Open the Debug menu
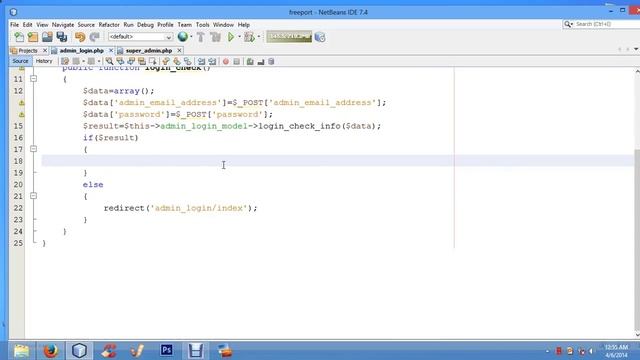 (x=145, y=25)
